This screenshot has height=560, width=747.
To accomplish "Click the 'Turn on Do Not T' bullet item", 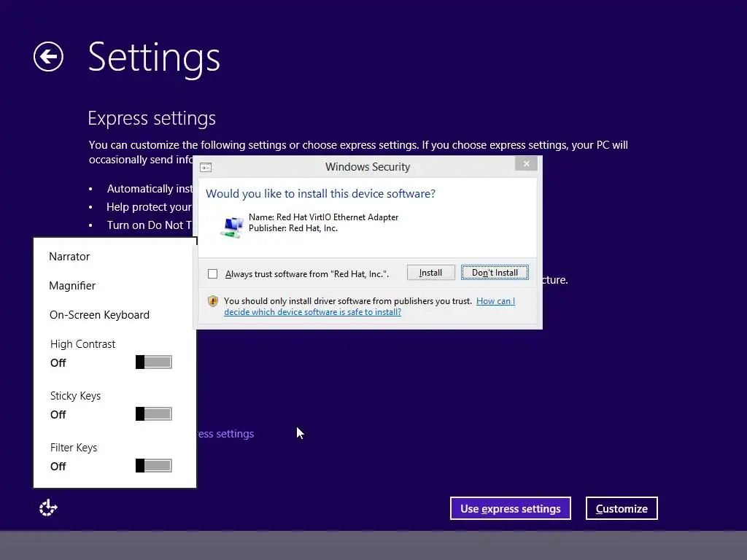I will click(x=149, y=225).
